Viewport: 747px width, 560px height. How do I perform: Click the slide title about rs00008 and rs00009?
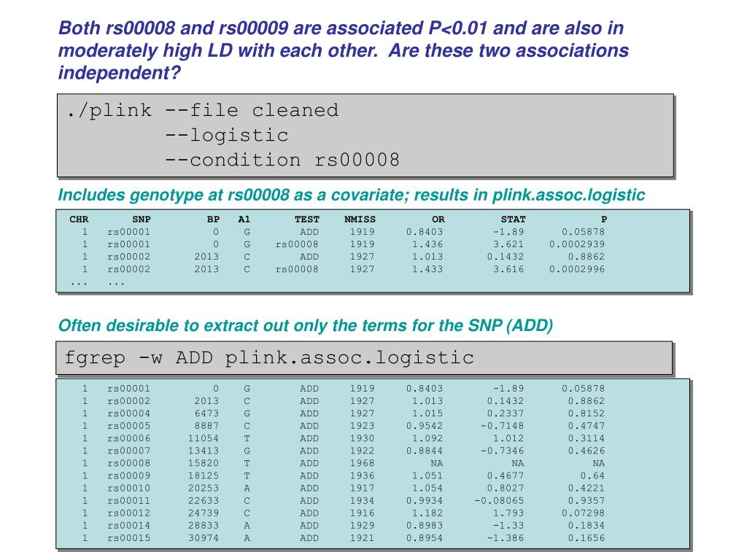tap(343, 50)
